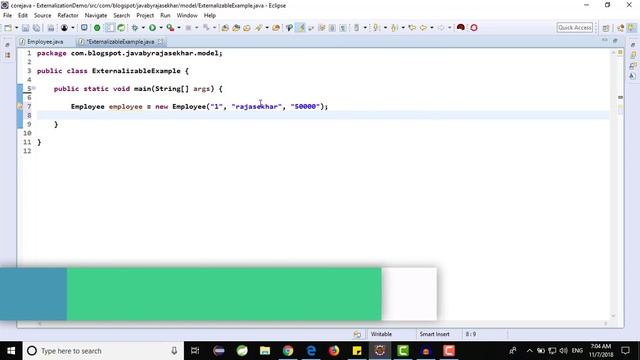Open the Forward navigation history dropdown
Screen dimensions: 640x360
(x=449, y=28)
